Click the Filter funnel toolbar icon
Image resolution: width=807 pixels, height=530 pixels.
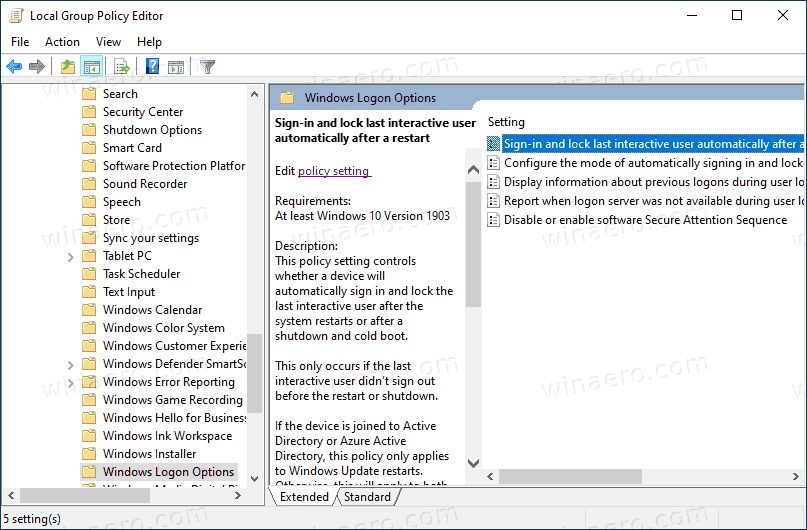207,66
